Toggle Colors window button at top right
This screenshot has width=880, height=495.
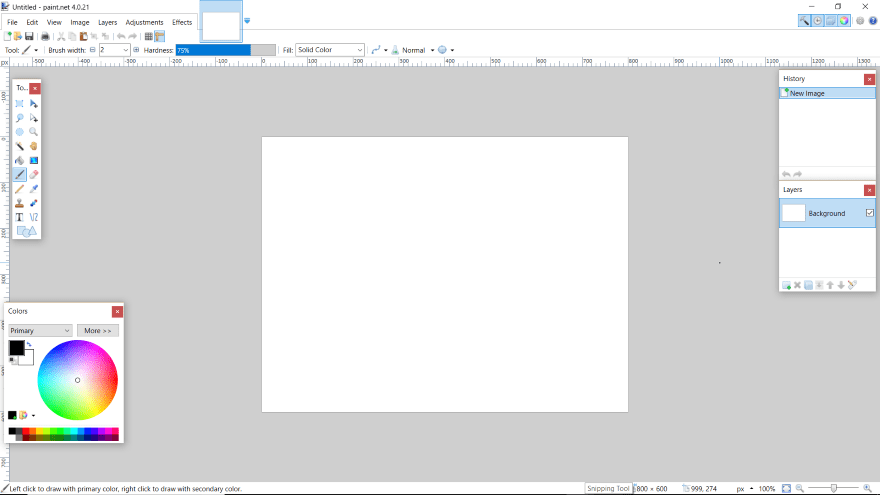pyautogui.click(x=845, y=20)
